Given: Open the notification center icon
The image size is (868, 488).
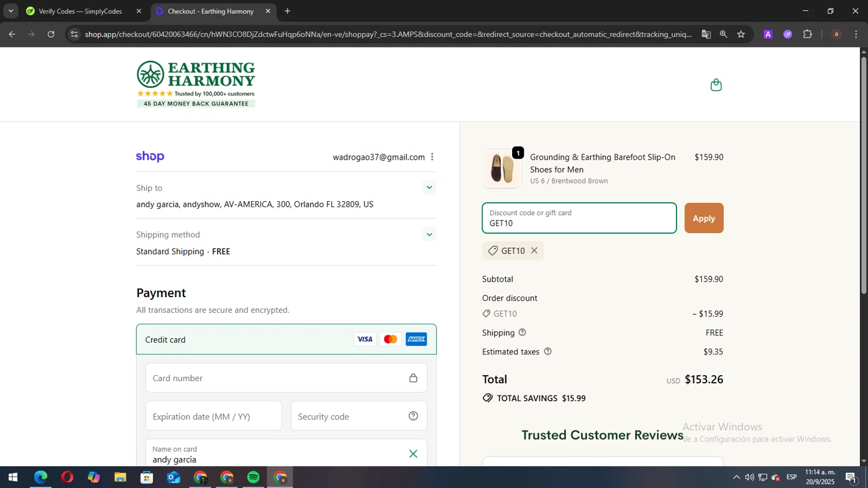Looking at the screenshot, I should pos(851,477).
